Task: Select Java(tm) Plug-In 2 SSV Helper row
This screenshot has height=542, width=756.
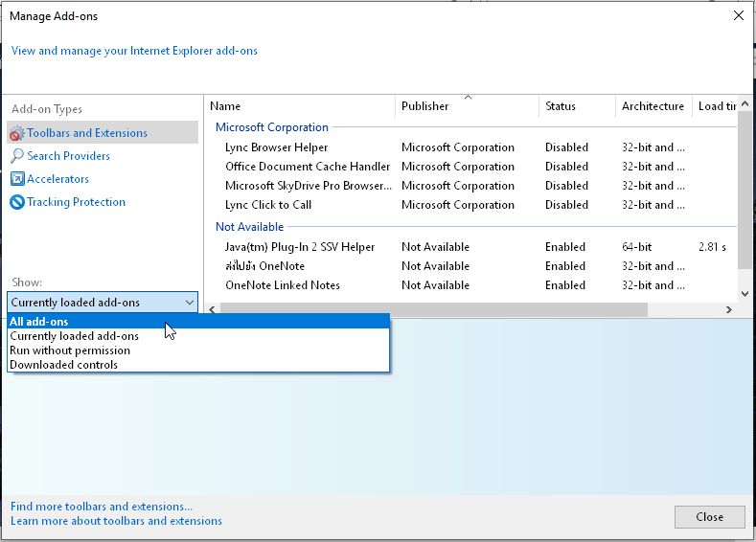Action: [471, 247]
